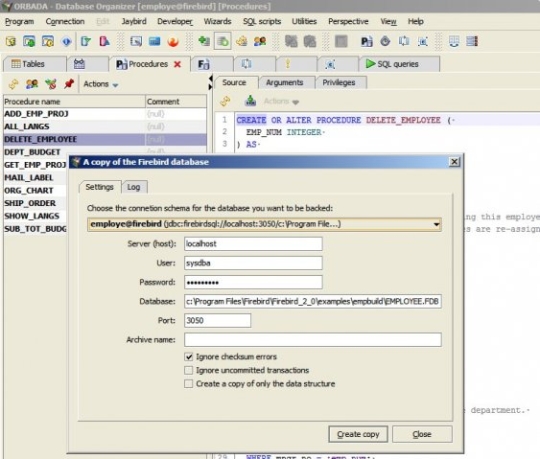Click the red pushpin icon in Procedures panel
The image size is (540, 459).
click(x=69, y=84)
